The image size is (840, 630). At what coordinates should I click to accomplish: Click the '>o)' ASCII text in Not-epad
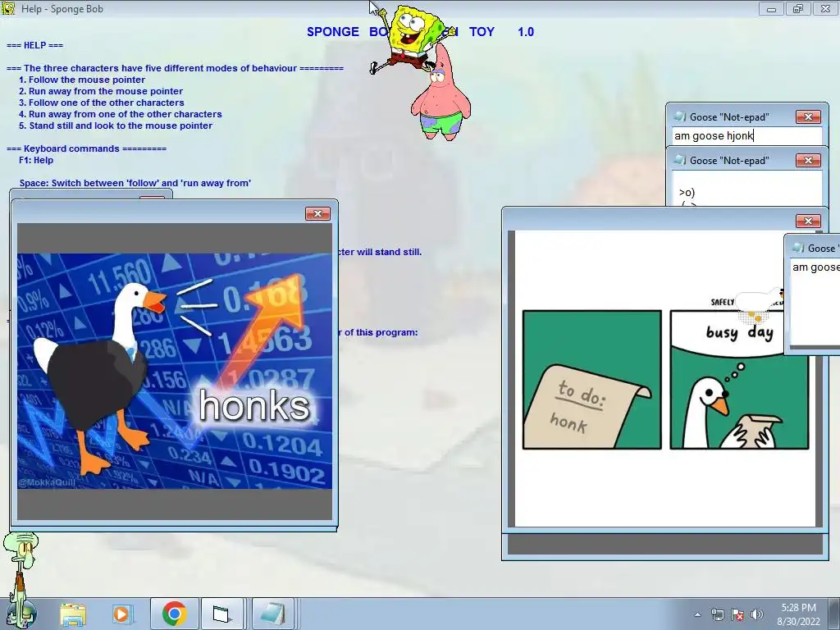687,192
